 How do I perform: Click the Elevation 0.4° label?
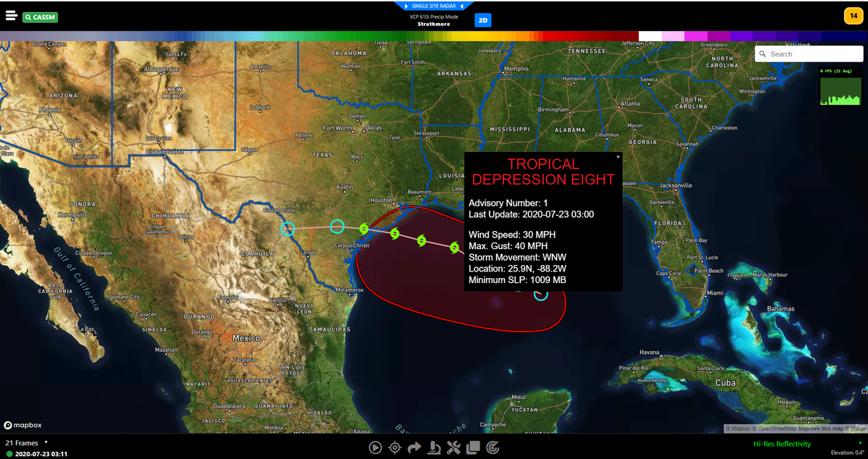click(848, 452)
